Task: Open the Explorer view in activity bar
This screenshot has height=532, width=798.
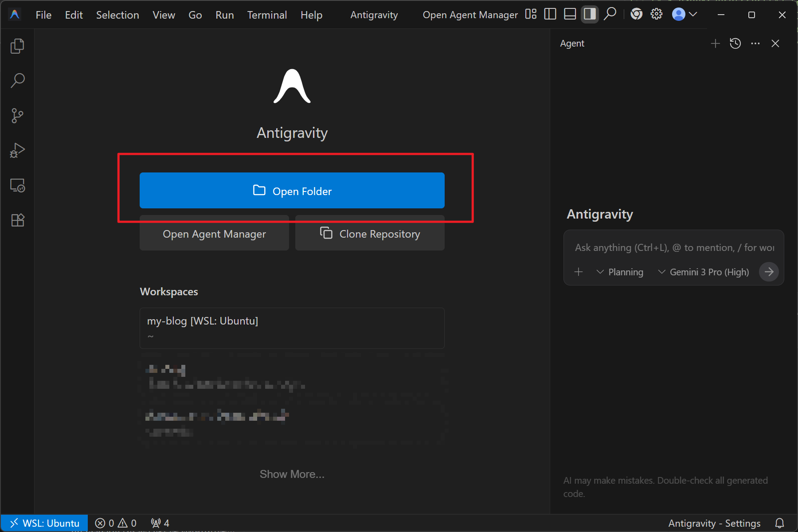Action: (17, 46)
